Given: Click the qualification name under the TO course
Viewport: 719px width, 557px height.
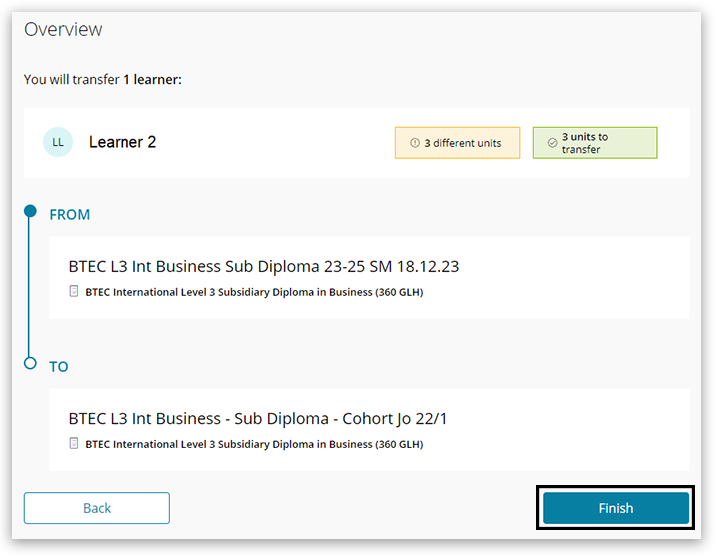Looking at the screenshot, I should click(254, 444).
